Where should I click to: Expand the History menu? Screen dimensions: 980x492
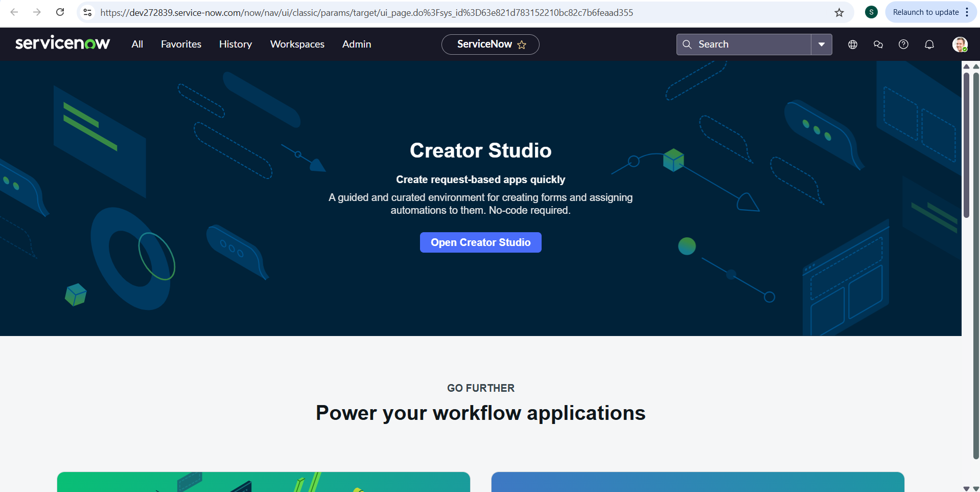(x=235, y=44)
